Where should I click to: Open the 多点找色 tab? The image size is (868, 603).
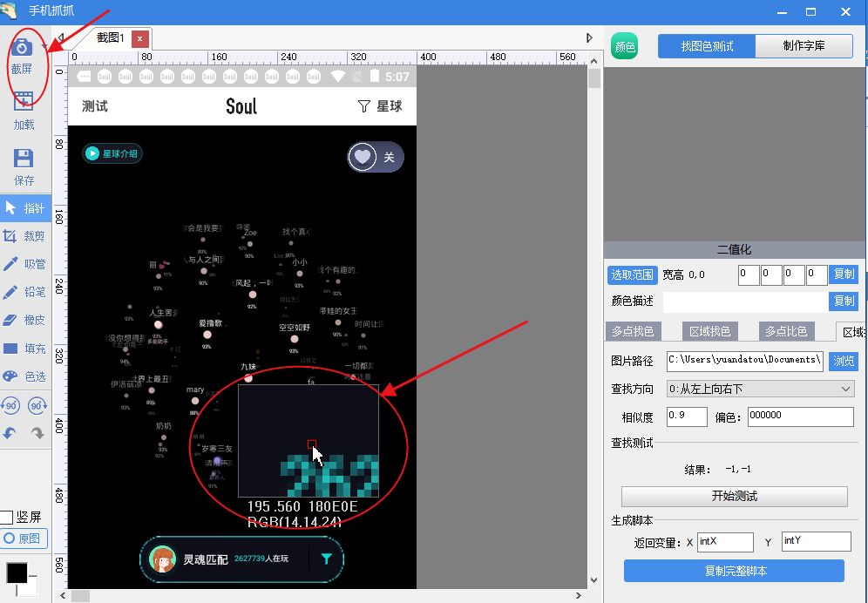click(x=633, y=331)
